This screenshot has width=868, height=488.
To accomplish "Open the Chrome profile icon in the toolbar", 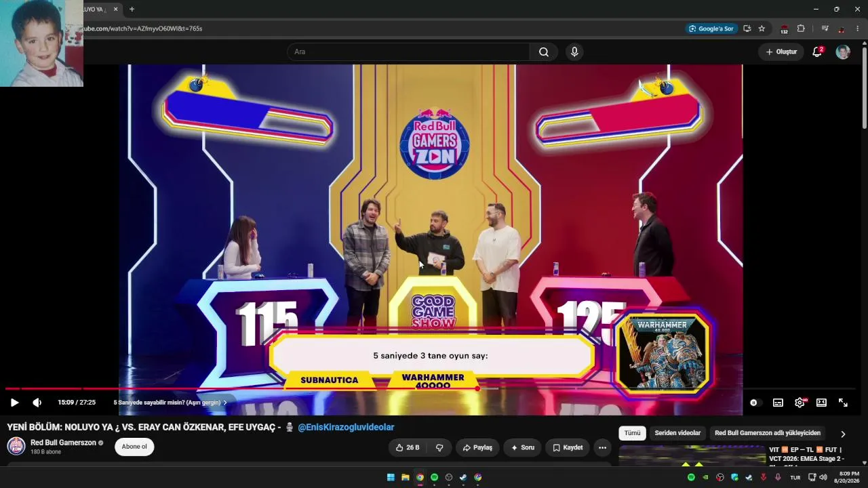I will pos(842,28).
